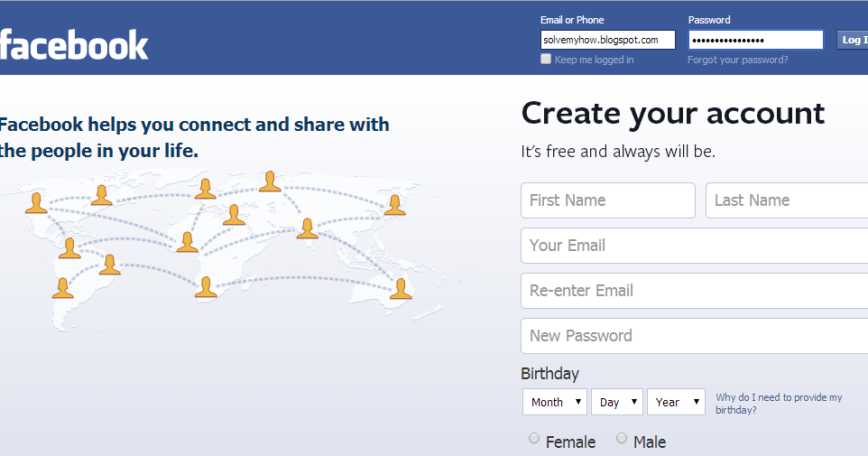Choose the Female radio button
The image size is (868, 456).
tap(533, 438)
